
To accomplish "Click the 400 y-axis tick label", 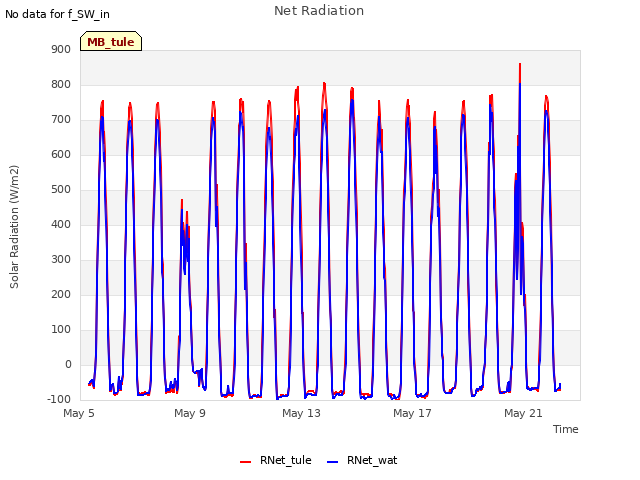I will pos(61,224).
